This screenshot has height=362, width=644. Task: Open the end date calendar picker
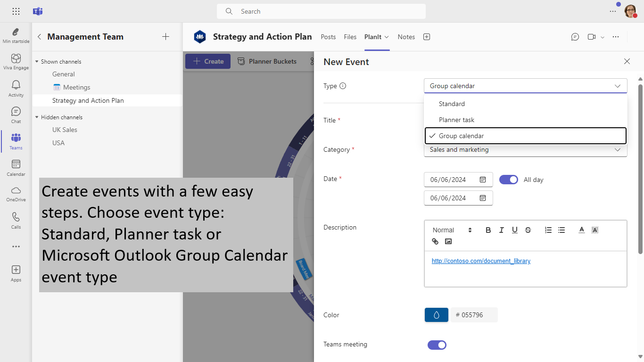(x=483, y=198)
